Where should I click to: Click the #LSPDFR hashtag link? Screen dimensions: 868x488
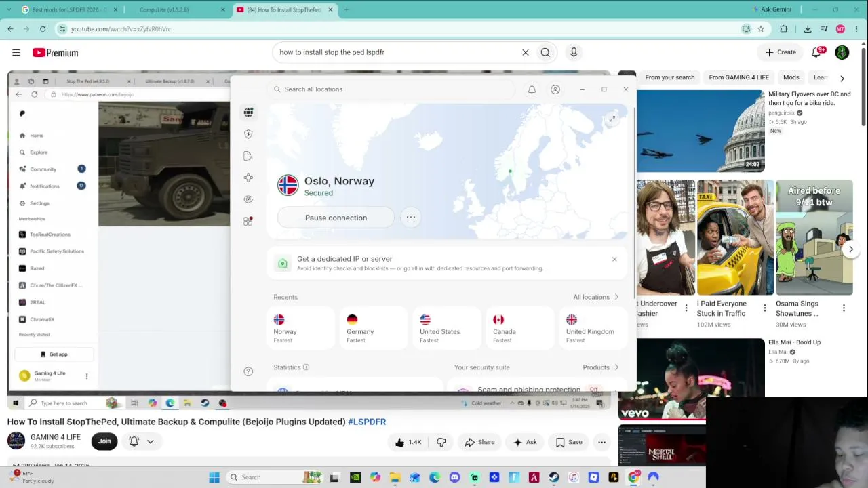click(367, 422)
